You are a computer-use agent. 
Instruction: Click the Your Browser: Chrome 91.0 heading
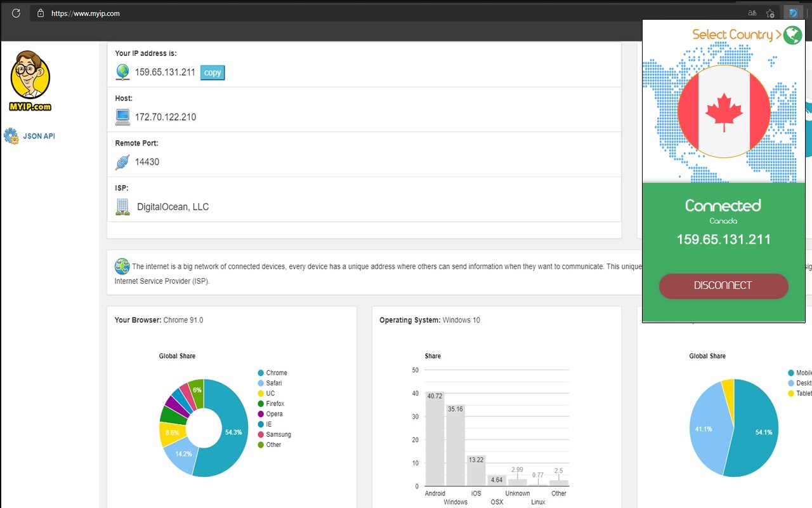coord(159,320)
